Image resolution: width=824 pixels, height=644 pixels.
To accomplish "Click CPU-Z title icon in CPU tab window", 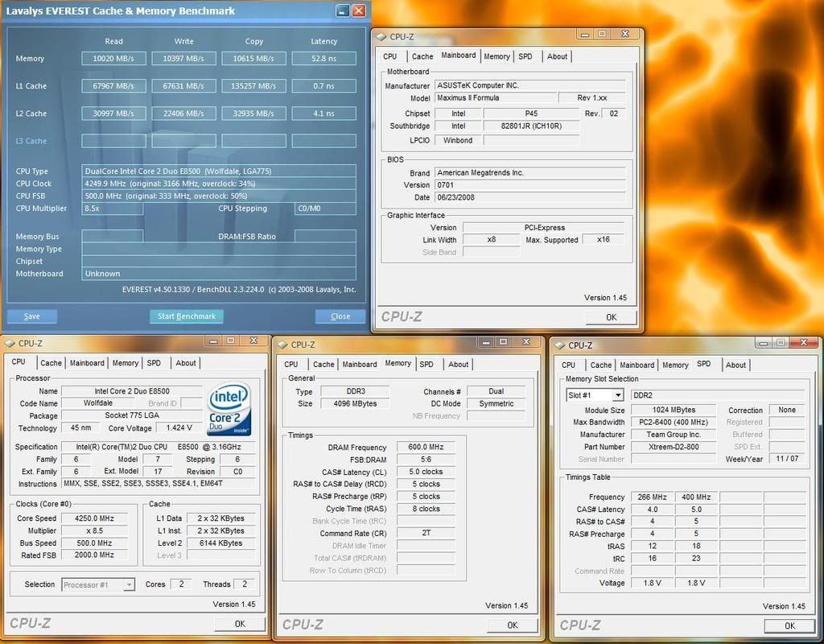I will [x=10, y=343].
